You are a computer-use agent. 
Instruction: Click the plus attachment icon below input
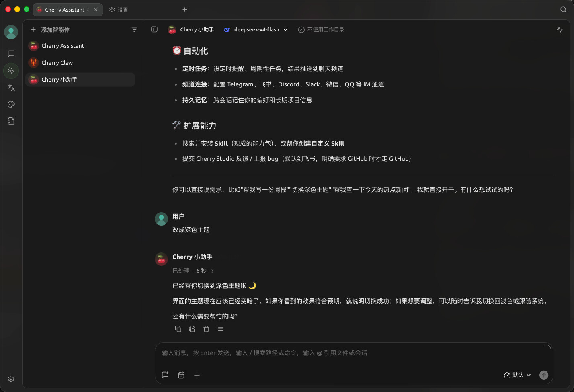197,375
